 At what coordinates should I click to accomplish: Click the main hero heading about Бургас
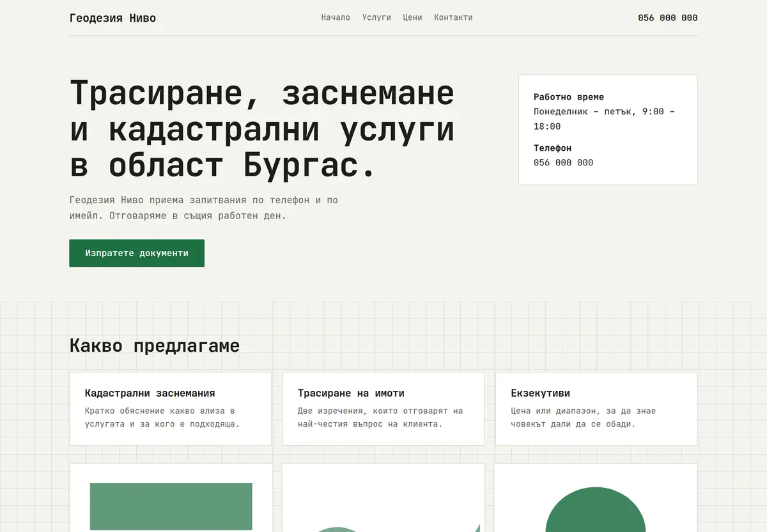(x=262, y=129)
